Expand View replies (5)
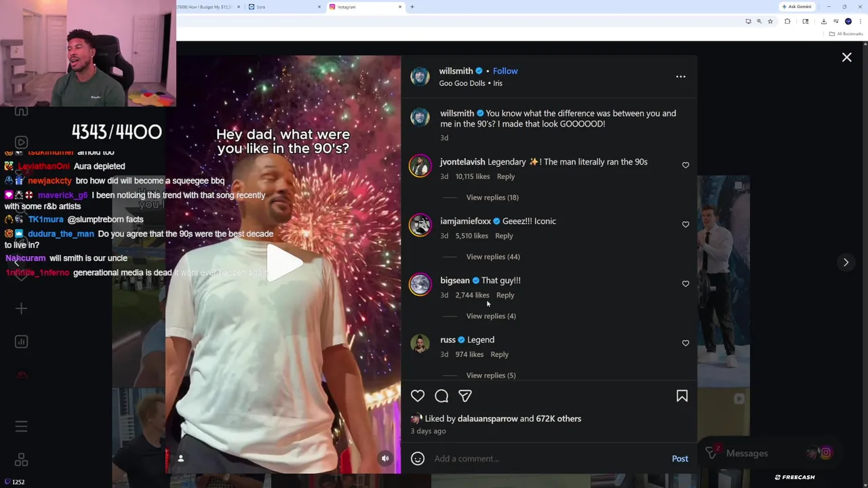 tap(491, 375)
